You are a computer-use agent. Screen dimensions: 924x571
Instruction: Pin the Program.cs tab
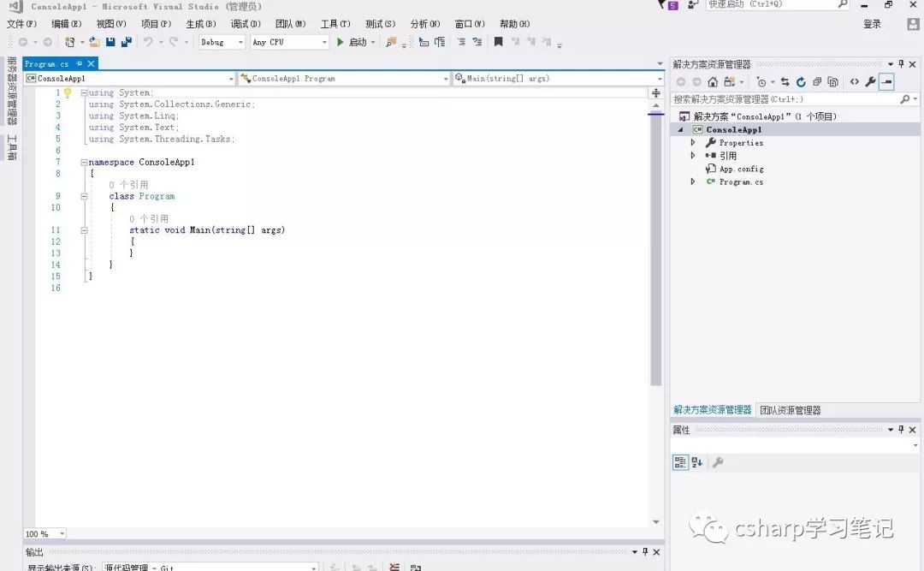coord(79,63)
